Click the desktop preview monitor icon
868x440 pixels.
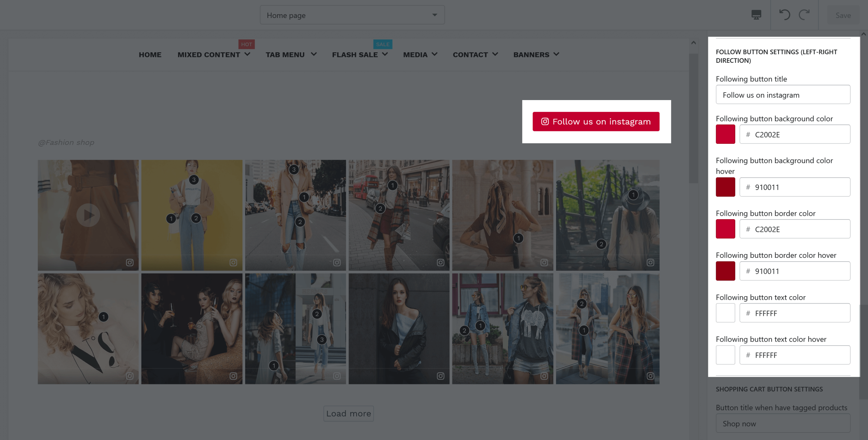756,15
